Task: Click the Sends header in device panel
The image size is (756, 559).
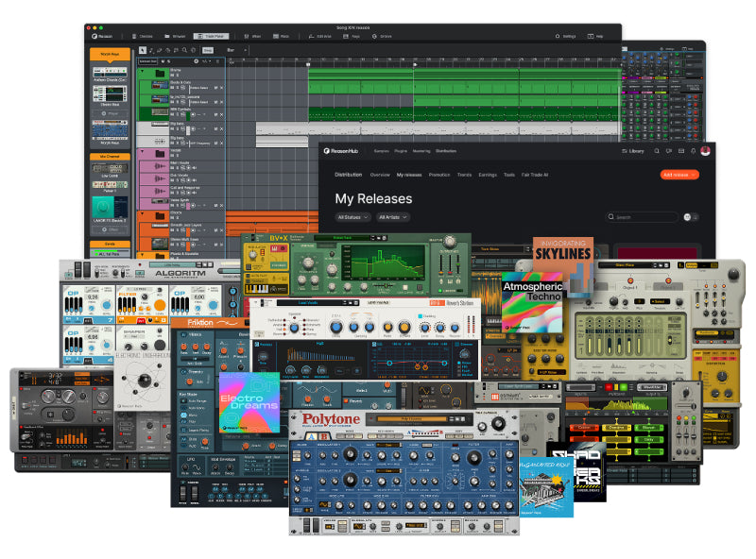Action: click(110, 244)
